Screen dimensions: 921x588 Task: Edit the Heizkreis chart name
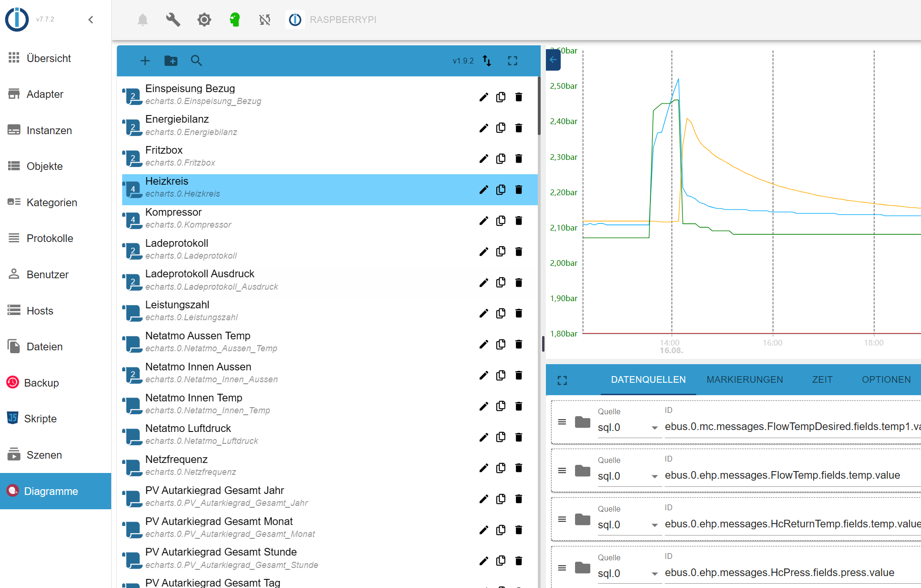coord(483,189)
